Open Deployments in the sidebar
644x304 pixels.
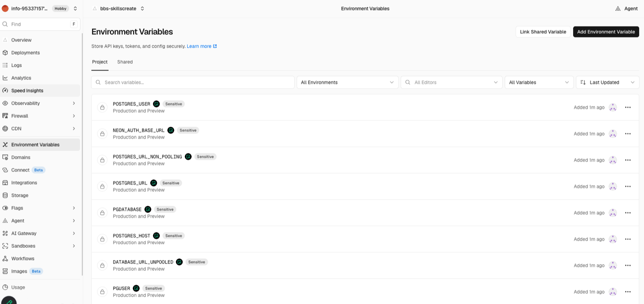click(40, 53)
